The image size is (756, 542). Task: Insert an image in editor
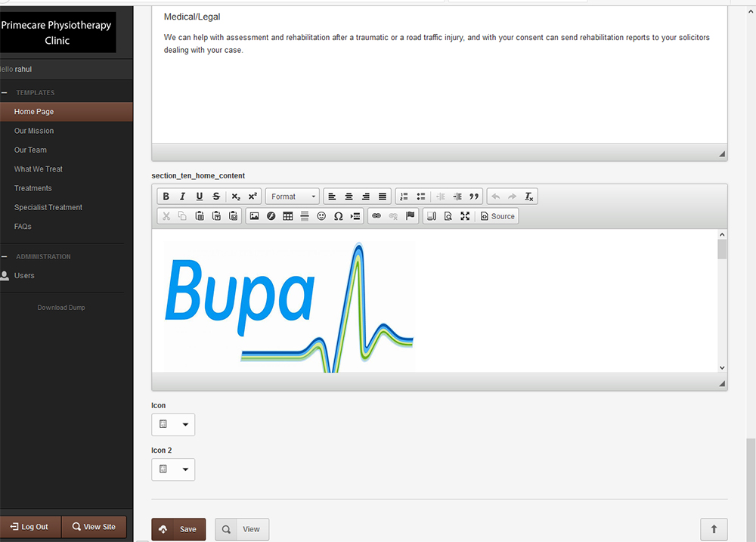click(254, 216)
